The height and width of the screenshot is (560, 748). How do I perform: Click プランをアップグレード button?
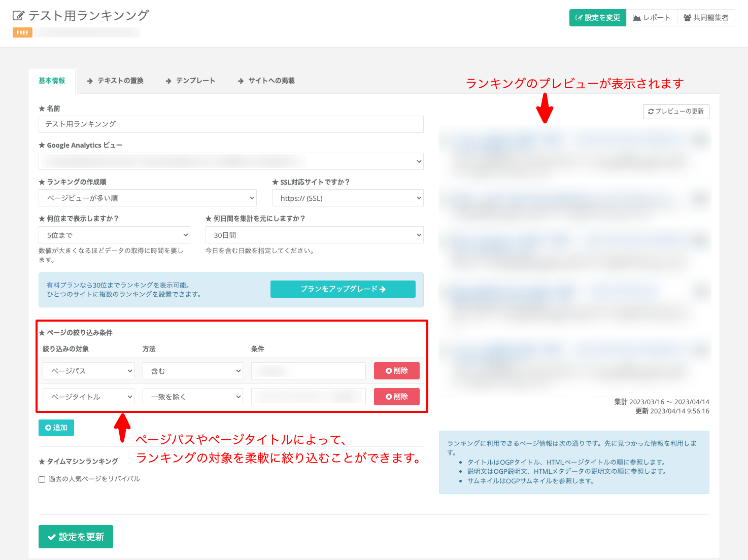(x=343, y=289)
